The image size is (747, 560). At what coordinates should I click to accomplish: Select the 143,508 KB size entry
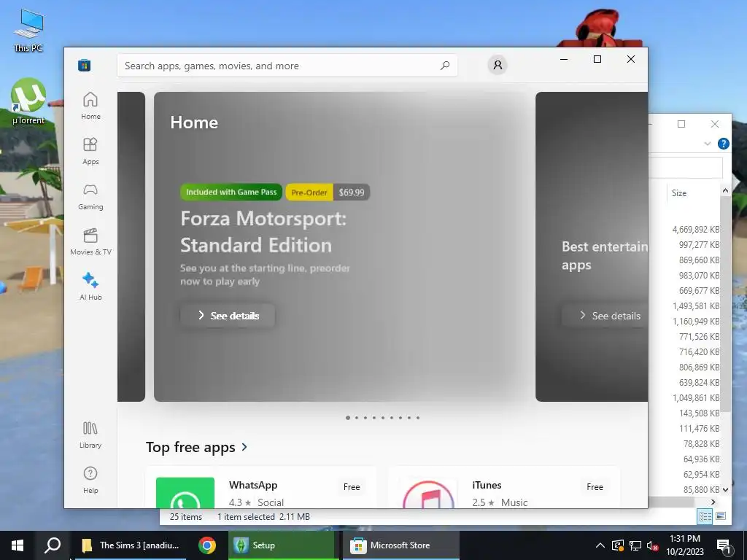click(699, 413)
